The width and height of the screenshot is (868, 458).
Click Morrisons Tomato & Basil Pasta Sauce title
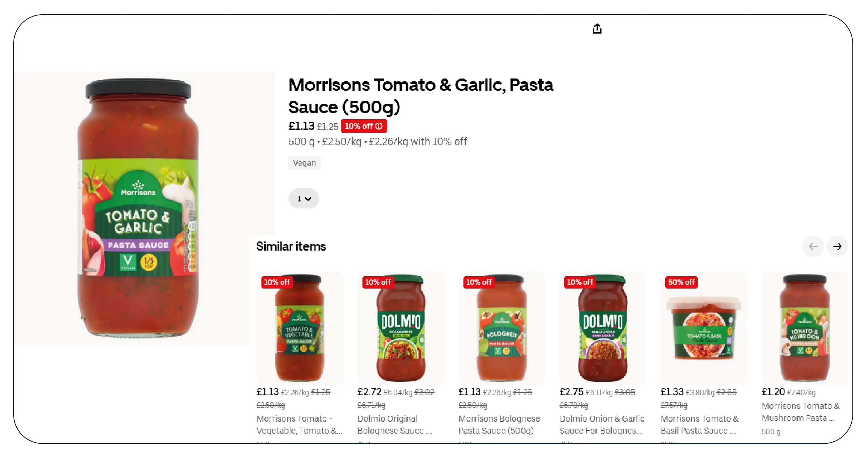coord(699,425)
